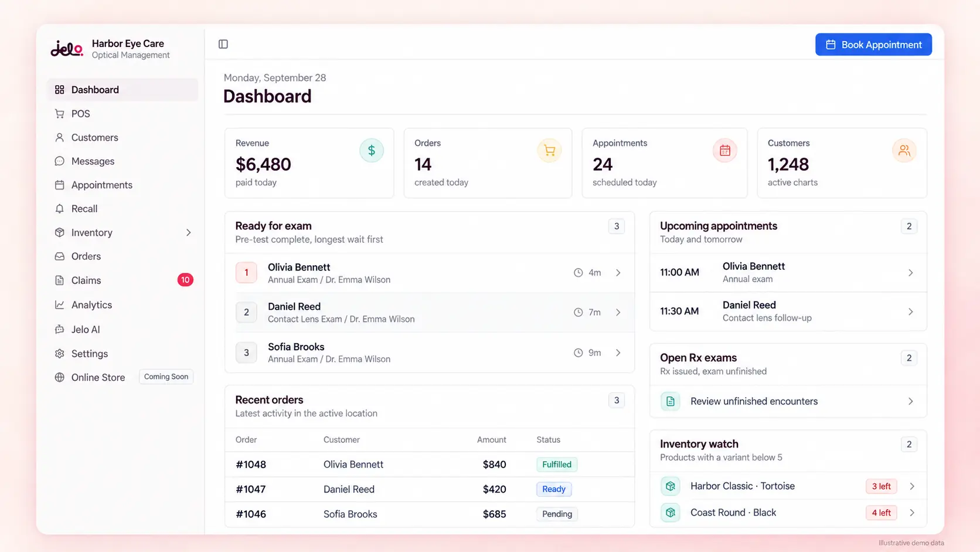The width and height of the screenshot is (980, 552).
Task: Click the Coming Soon badge
Action: pos(166,377)
